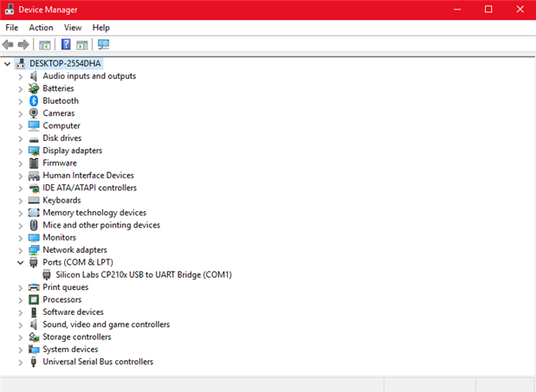The image size is (536, 392).
Task: Click the Batteries category icon
Action: coord(34,88)
